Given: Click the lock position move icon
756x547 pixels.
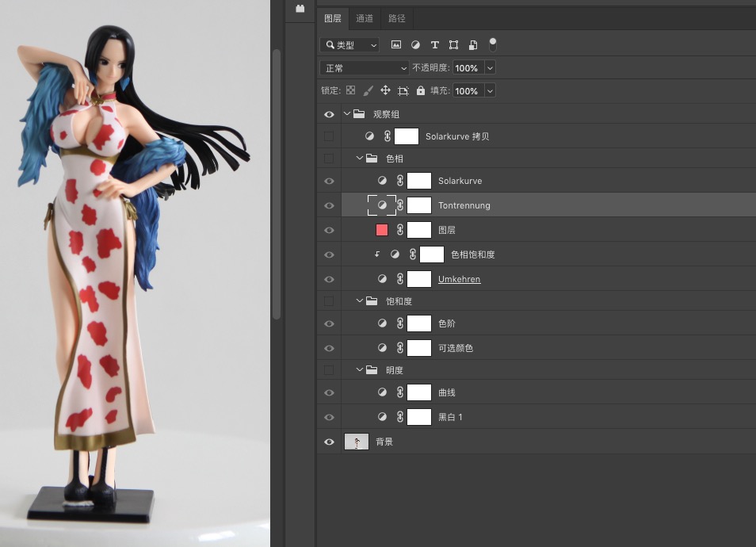Looking at the screenshot, I should (x=385, y=91).
